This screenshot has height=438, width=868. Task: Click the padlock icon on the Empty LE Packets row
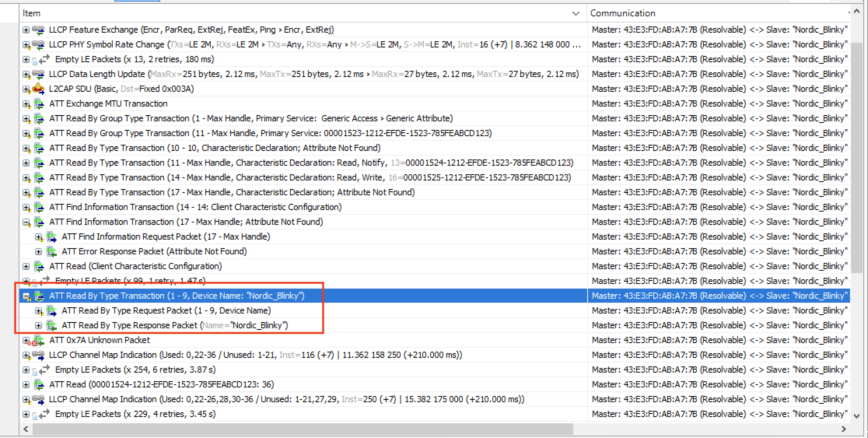pyautogui.click(x=34, y=60)
